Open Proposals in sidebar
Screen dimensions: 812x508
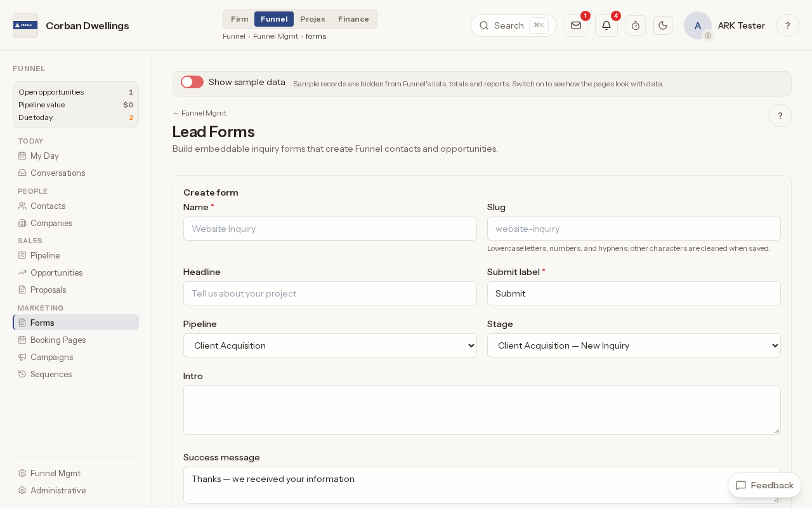[x=75, y=290]
